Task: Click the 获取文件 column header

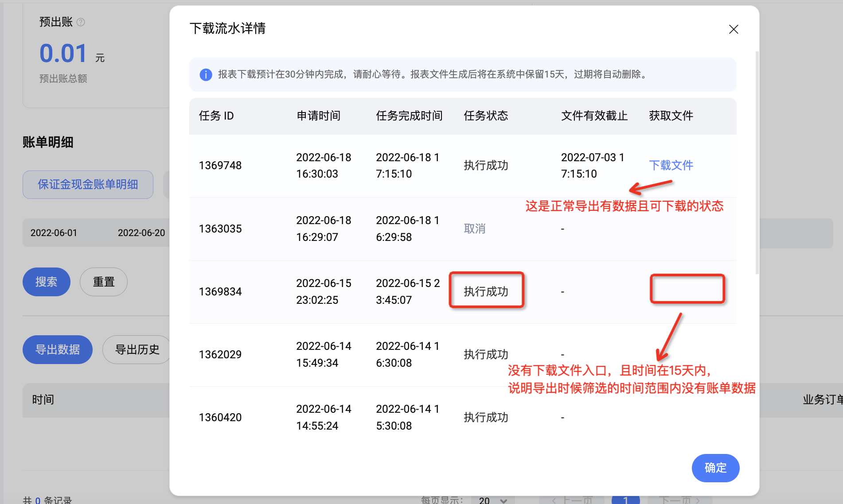Action: click(x=671, y=116)
